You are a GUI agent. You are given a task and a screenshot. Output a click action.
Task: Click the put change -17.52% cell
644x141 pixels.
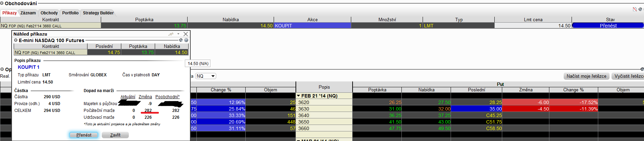click(x=574, y=102)
